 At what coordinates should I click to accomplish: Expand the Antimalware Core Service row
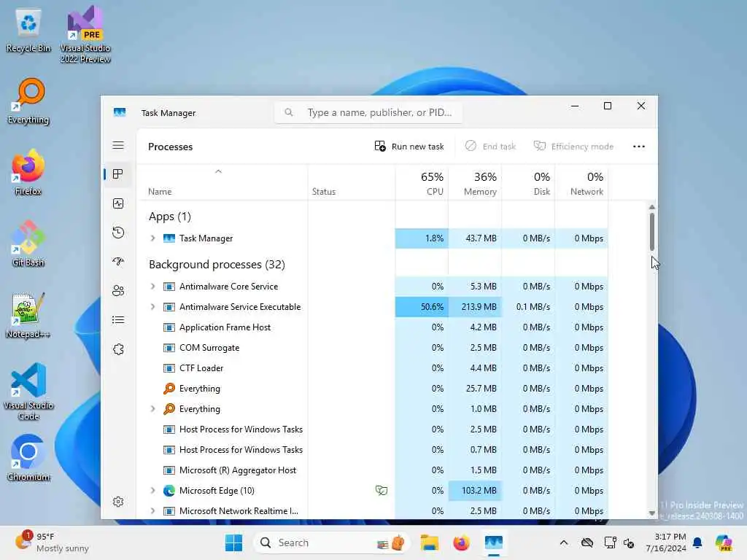[152, 286]
